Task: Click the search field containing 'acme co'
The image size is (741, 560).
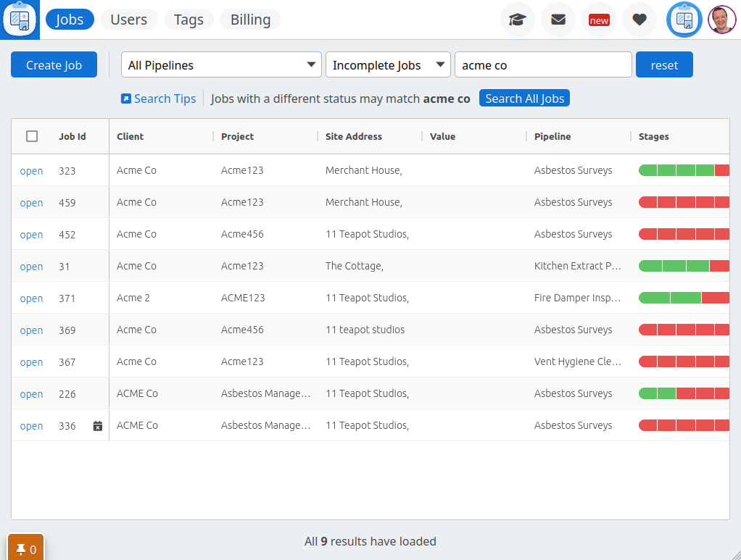Action: click(542, 65)
